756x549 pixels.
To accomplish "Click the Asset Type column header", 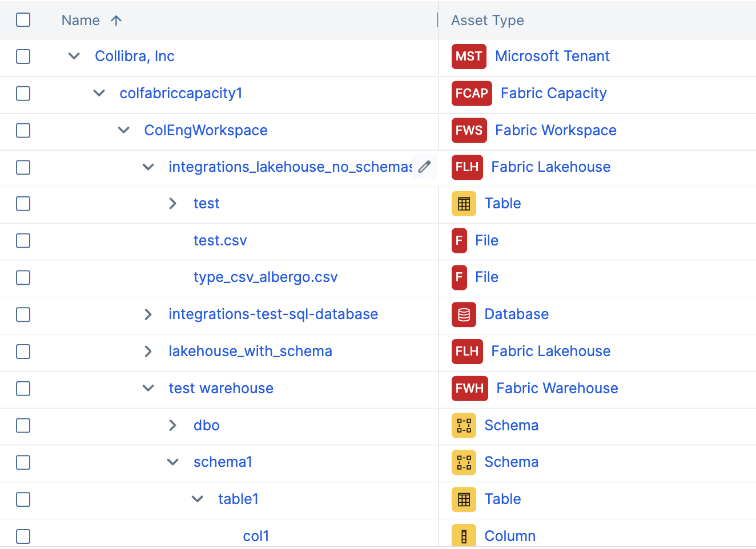I will pos(487,21).
